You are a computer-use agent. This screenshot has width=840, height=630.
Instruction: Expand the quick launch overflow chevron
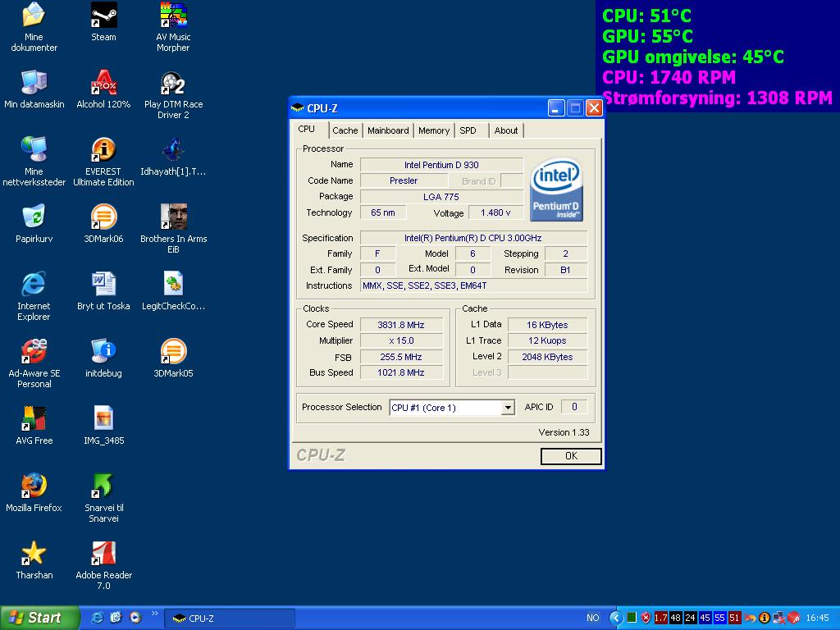point(155,614)
